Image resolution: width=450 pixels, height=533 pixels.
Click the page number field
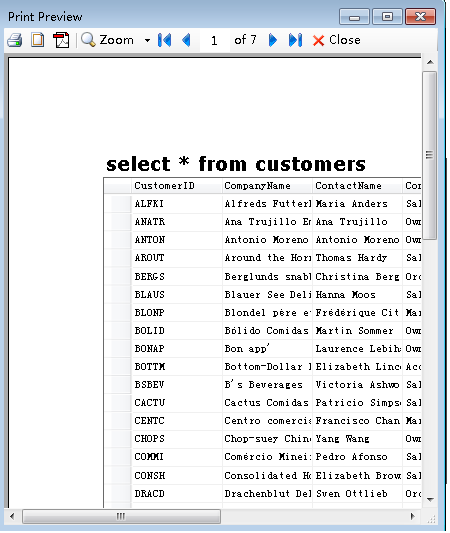(214, 40)
